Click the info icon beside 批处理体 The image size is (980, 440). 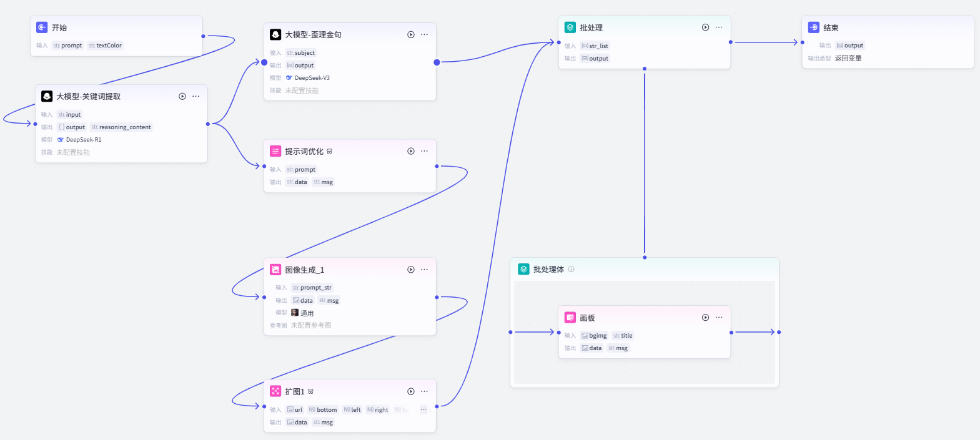(x=571, y=270)
